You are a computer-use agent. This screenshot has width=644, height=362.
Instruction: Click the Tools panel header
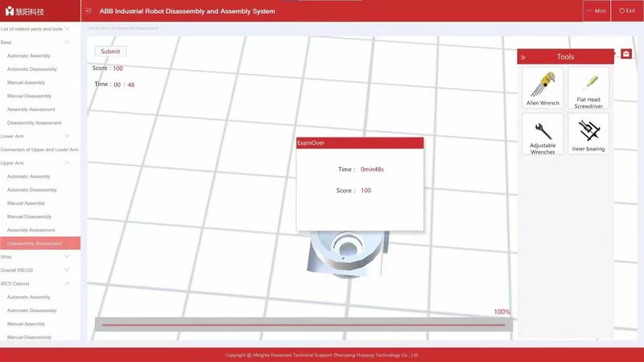point(565,56)
